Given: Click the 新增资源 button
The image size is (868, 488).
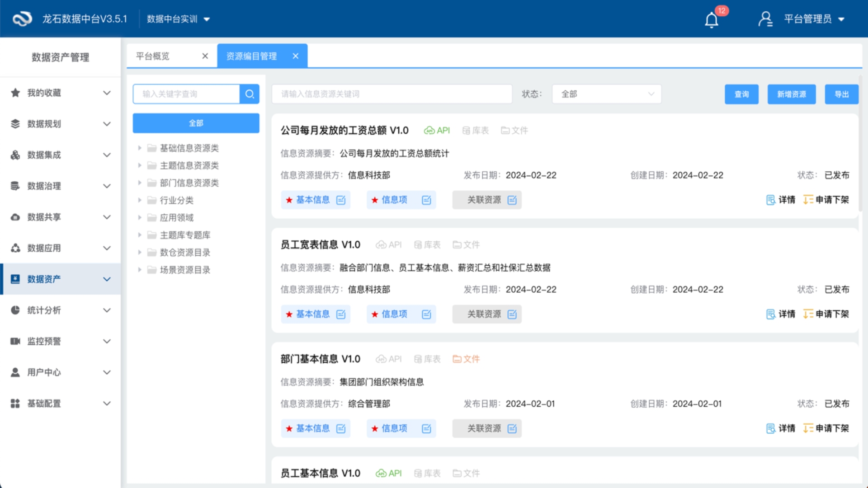Looking at the screenshot, I should pyautogui.click(x=791, y=94).
